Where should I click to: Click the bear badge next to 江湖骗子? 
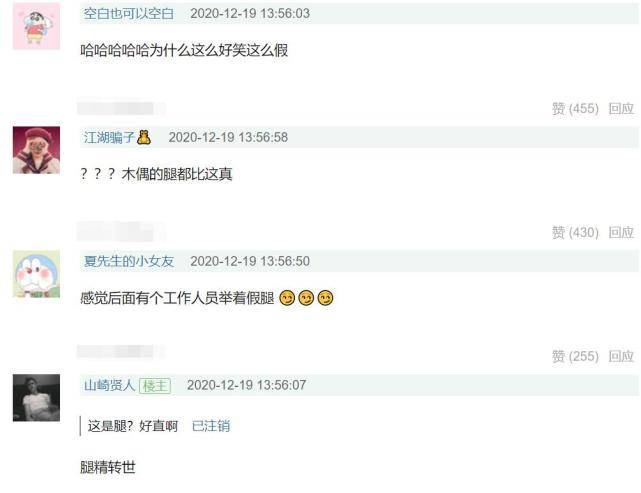click(143, 137)
